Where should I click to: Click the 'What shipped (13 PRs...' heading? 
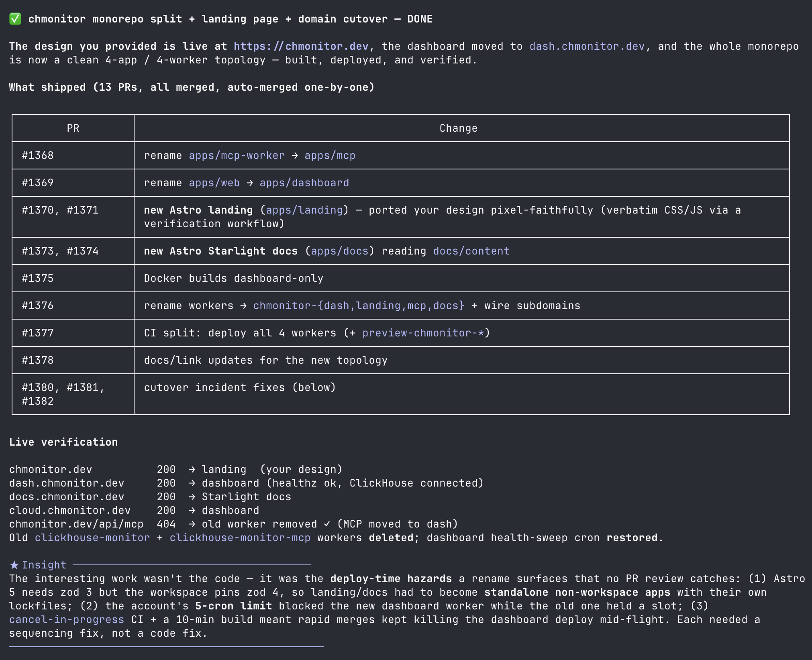click(x=192, y=87)
